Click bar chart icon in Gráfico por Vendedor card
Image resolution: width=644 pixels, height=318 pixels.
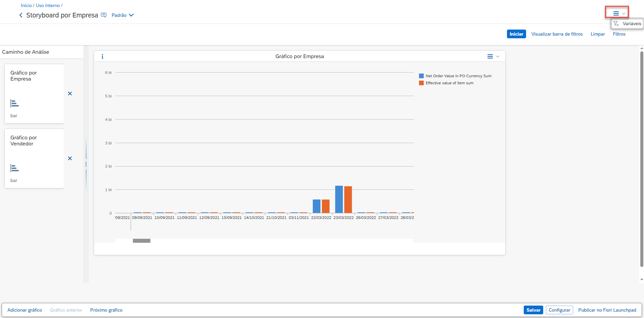click(x=14, y=168)
